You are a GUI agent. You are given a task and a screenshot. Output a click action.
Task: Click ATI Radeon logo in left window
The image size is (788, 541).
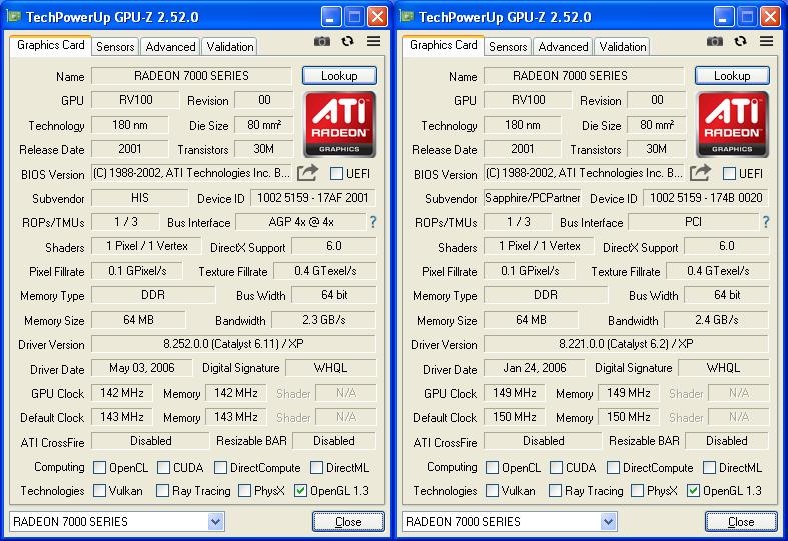coord(339,124)
